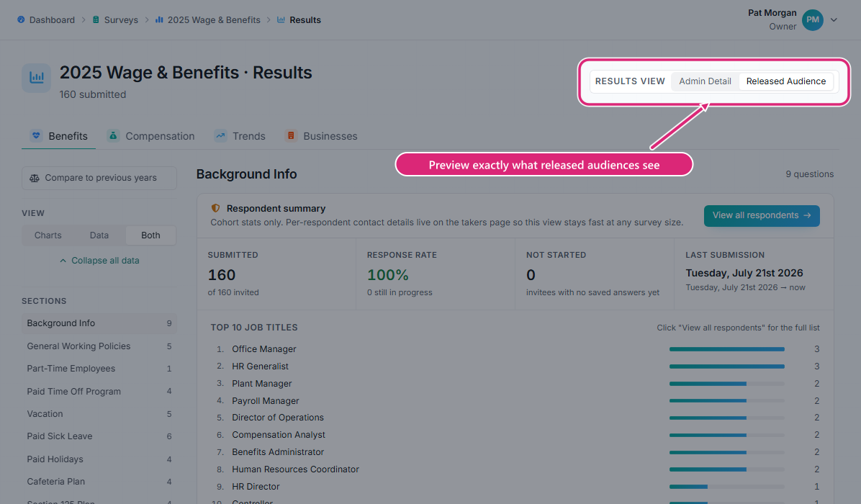Switch results view to Admin Detail
This screenshot has height=504, width=861.
pyautogui.click(x=705, y=81)
